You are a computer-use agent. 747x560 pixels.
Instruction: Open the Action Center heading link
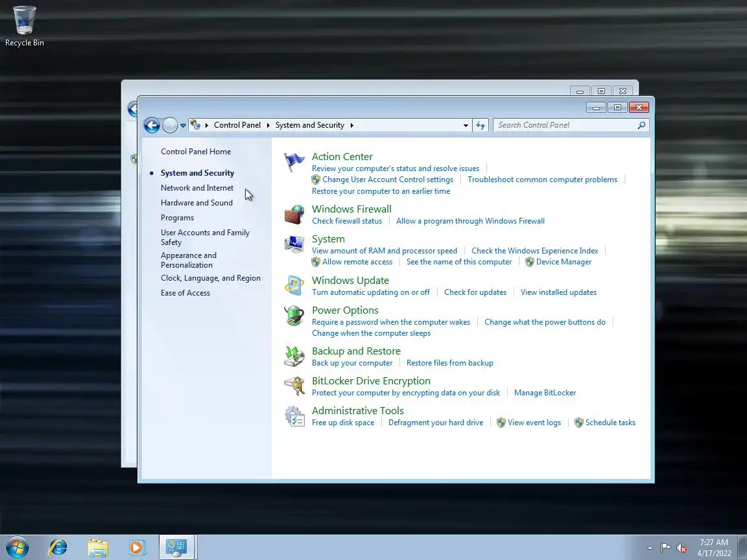pos(342,157)
